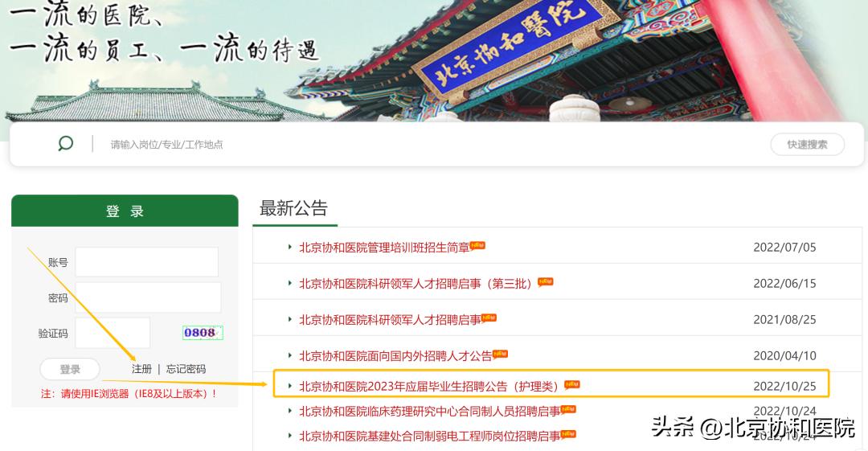Click NEW badge beside 面向国内外招聘人才公告
The image size is (868, 451).
point(500,354)
